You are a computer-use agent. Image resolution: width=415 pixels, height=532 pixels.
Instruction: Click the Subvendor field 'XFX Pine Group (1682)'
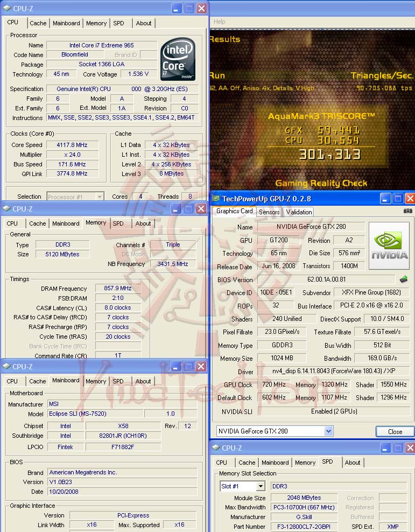[371, 292]
